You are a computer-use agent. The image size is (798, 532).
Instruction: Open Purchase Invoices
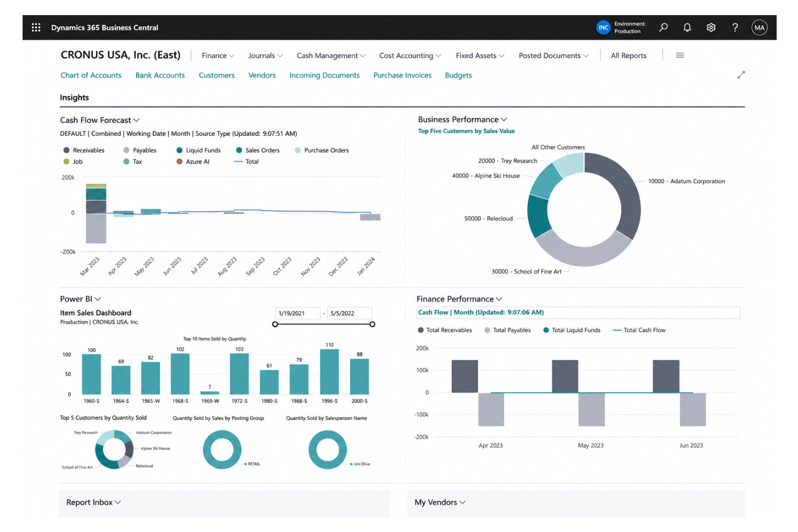pyautogui.click(x=403, y=75)
